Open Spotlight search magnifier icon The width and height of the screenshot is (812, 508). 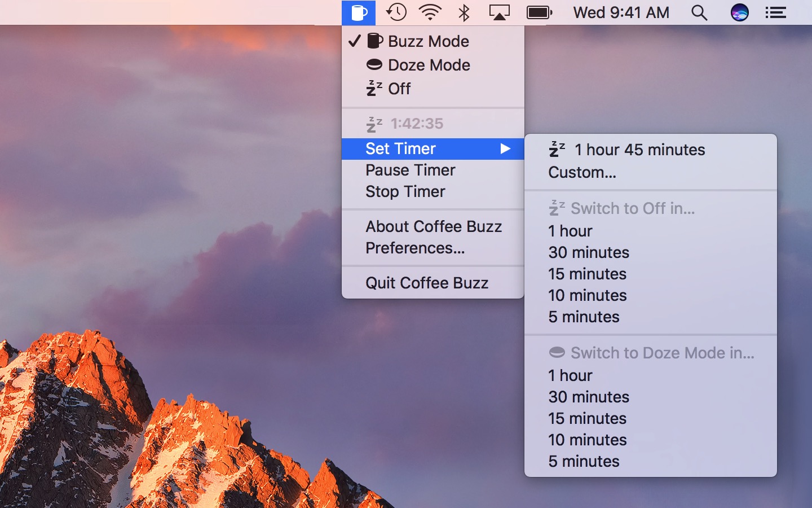(699, 12)
